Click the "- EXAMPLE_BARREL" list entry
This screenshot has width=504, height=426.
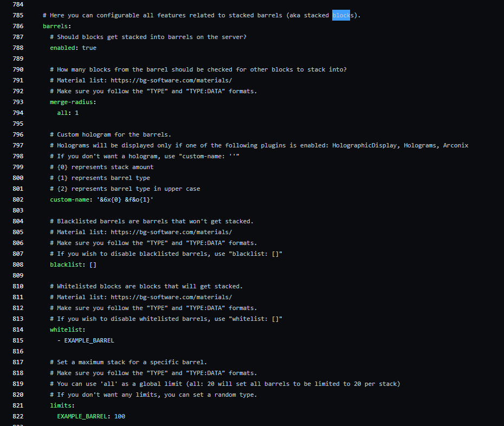coord(86,340)
